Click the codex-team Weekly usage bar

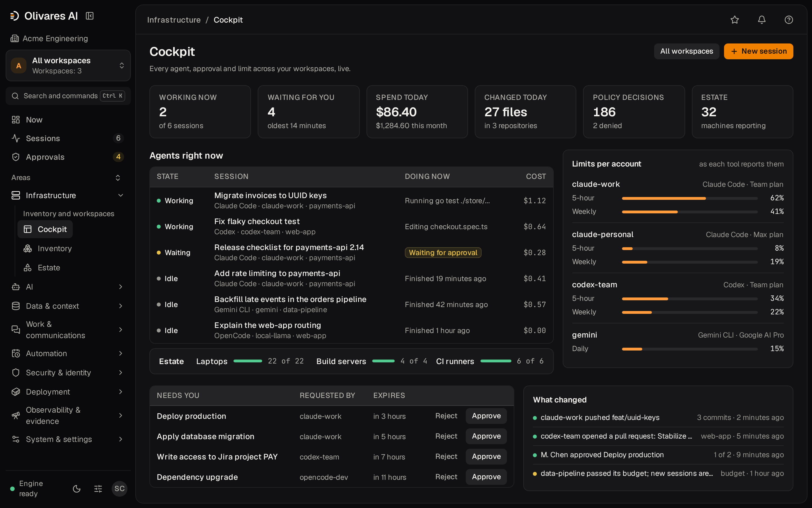pos(690,312)
